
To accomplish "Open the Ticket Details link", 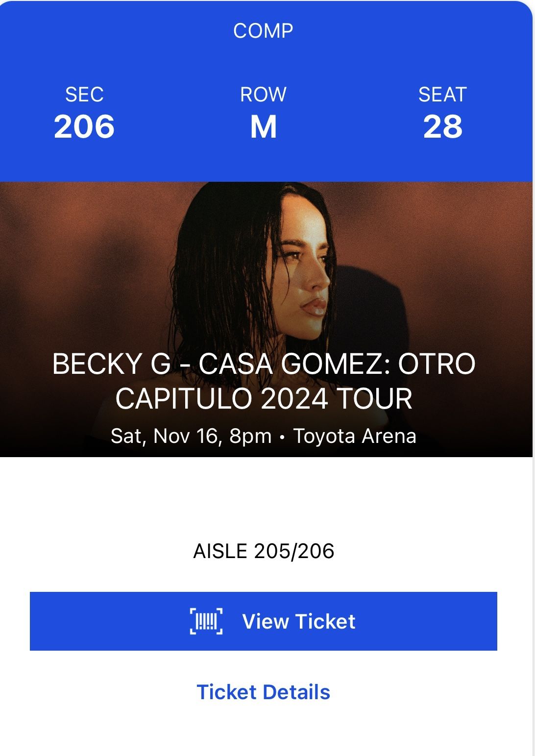I will click(x=263, y=692).
